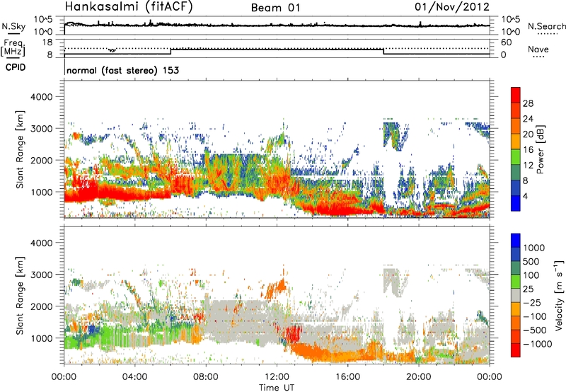Click the N.Search legend label
566x392 pixels.
coord(546,26)
